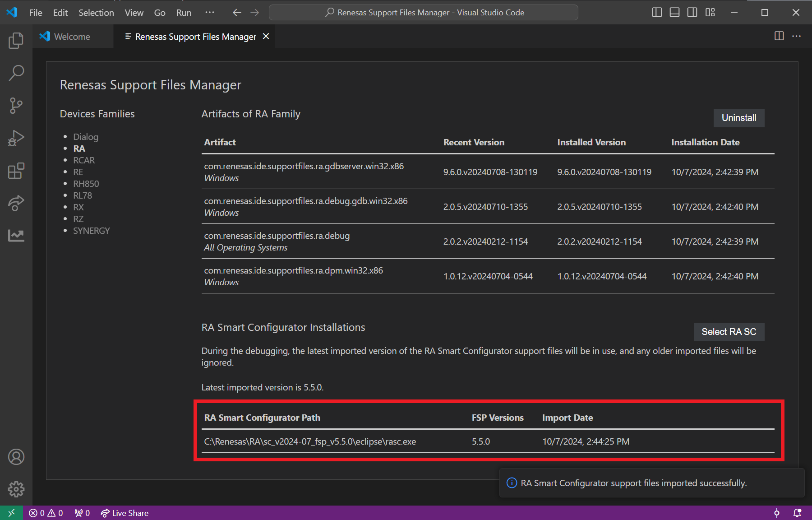Open the chart-style activity bar icon
Screen dimensions: 812x520
point(16,235)
